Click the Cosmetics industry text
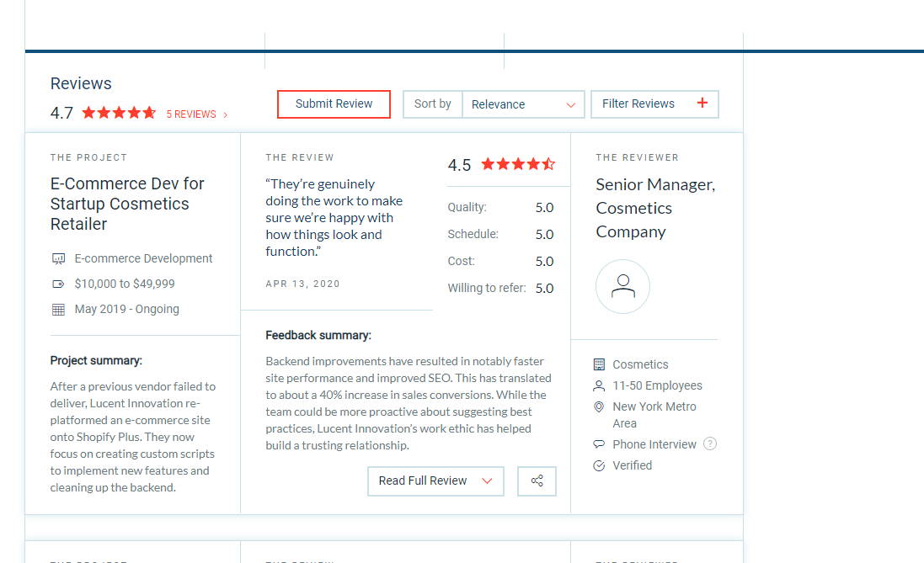Viewport: 924px width, 563px height. click(x=640, y=364)
